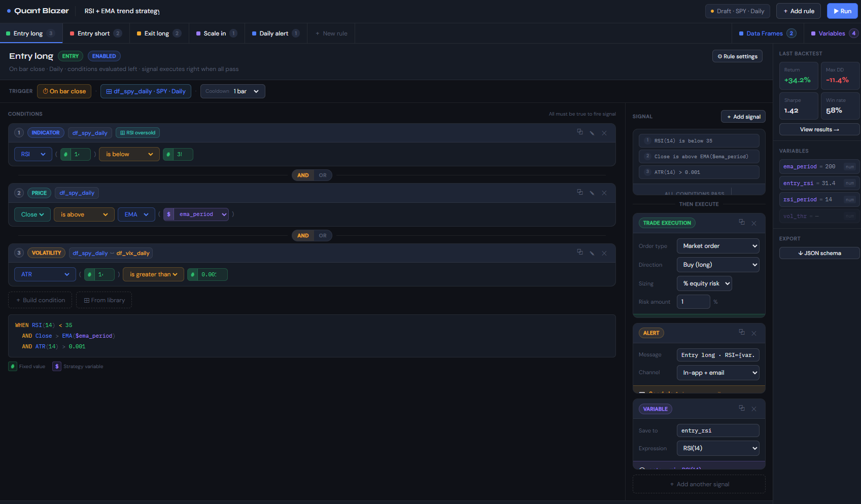Switch first condition joiner to OR
The height and width of the screenshot is (504, 861).
323,175
